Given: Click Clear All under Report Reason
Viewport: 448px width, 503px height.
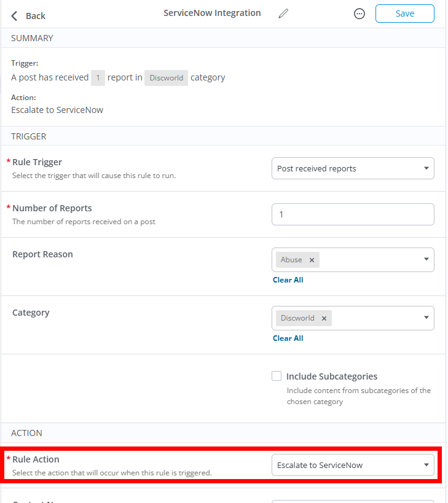Looking at the screenshot, I should point(288,280).
